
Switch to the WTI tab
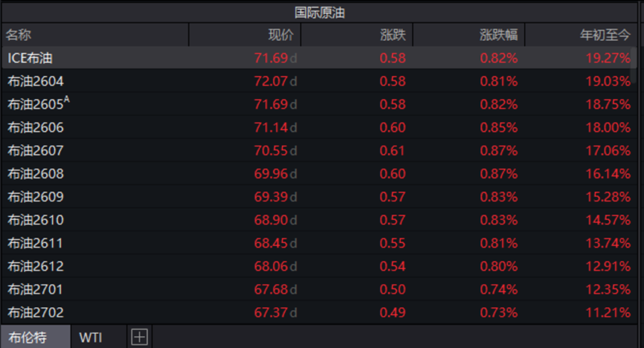pyautogui.click(x=91, y=338)
